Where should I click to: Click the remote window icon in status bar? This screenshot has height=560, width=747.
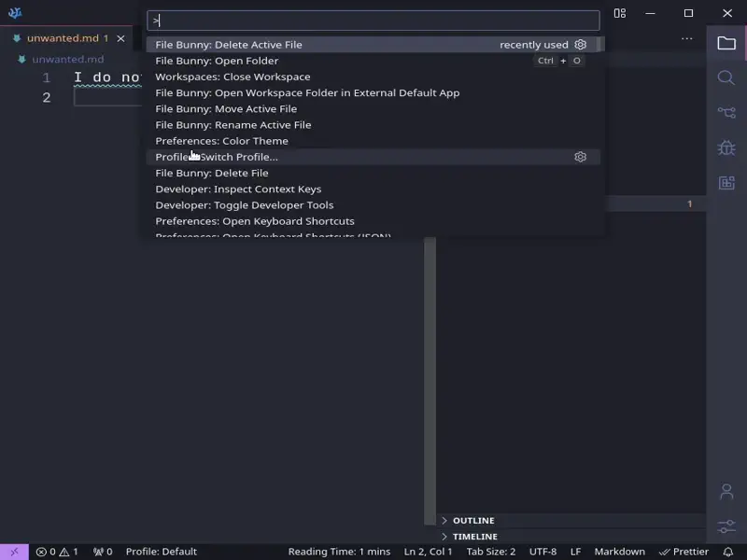[x=14, y=552]
